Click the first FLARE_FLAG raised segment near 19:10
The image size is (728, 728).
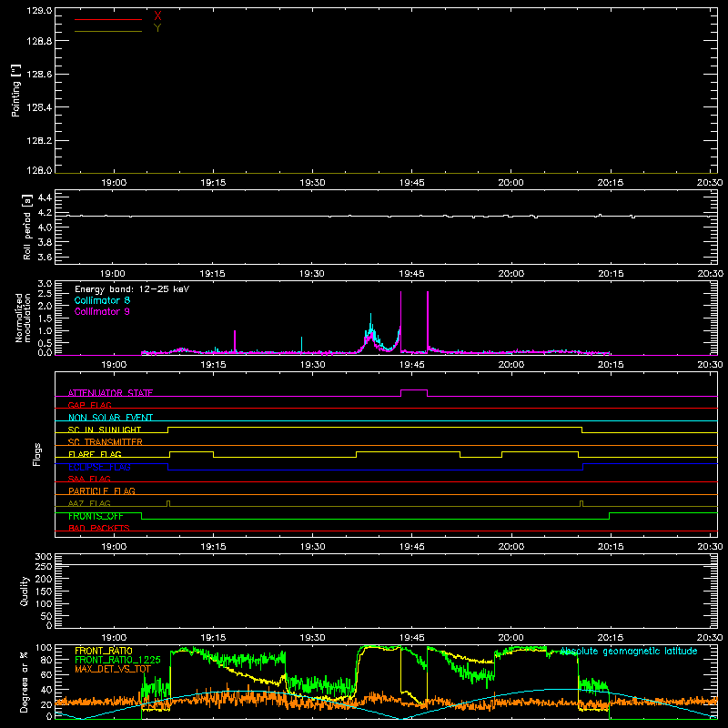tap(192, 451)
